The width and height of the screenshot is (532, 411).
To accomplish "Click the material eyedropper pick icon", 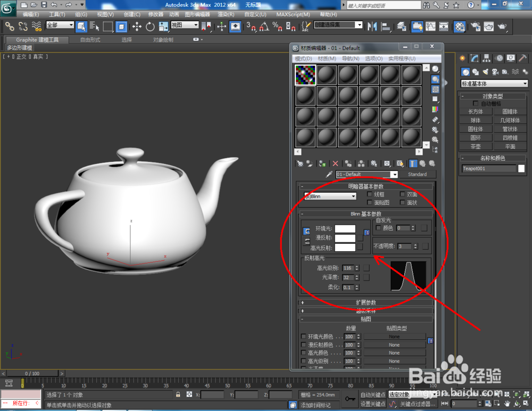I will (329, 174).
